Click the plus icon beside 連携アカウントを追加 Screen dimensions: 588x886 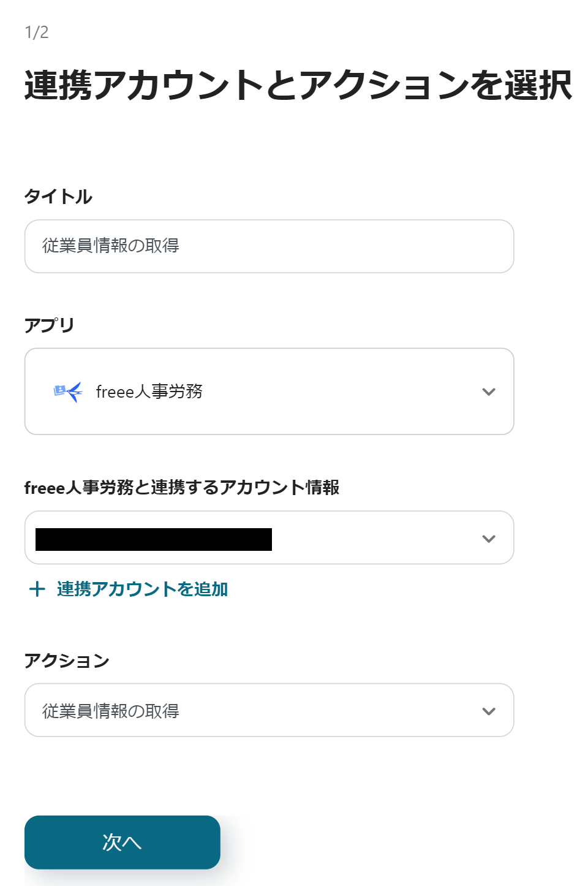tap(37, 589)
